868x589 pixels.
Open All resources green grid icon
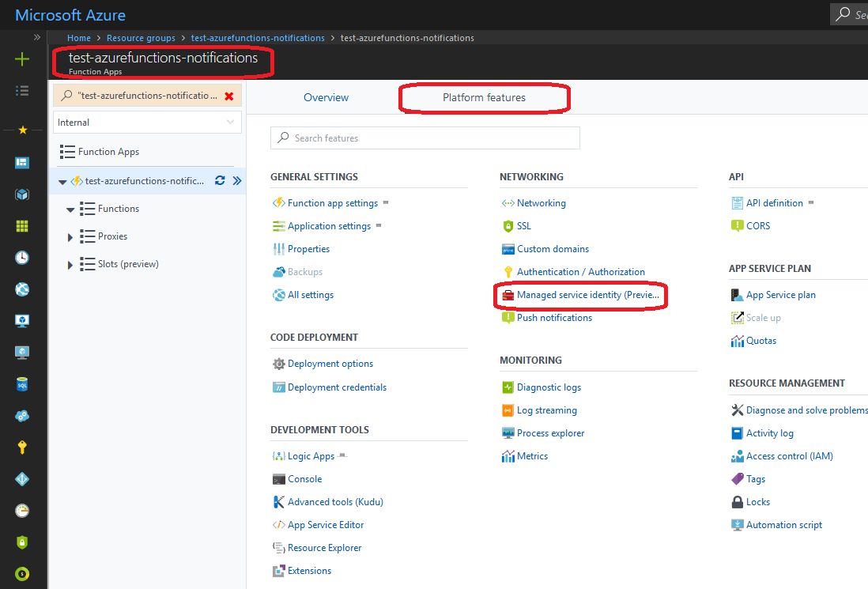pyautogui.click(x=21, y=226)
